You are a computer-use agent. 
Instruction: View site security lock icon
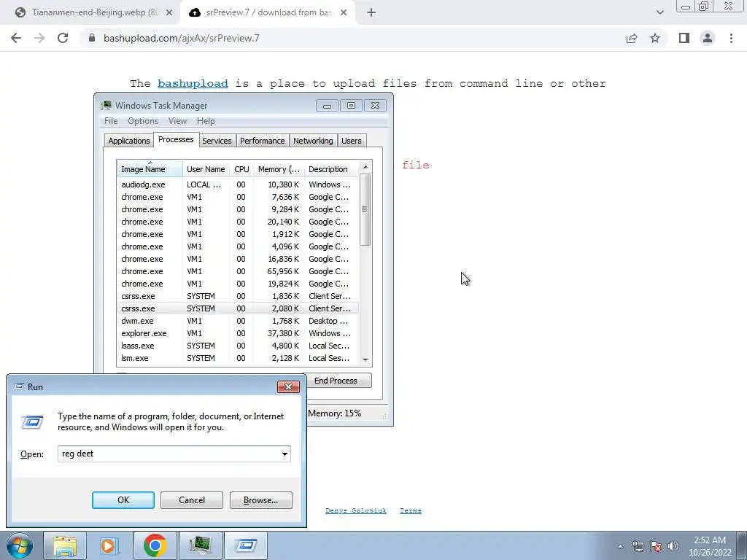tap(92, 38)
